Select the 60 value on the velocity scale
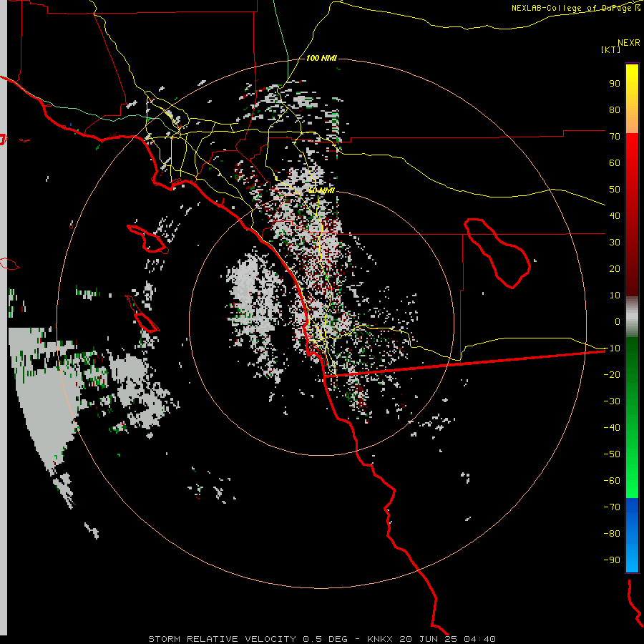Image resolution: width=644 pixels, height=644 pixels. pyautogui.click(x=615, y=162)
